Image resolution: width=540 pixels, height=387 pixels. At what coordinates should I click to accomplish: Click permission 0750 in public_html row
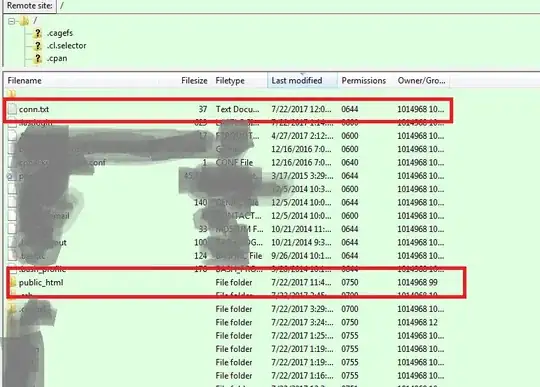(350, 283)
